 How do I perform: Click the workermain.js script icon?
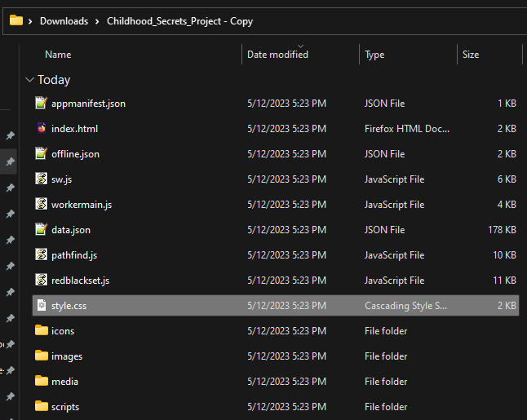[42, 205]
